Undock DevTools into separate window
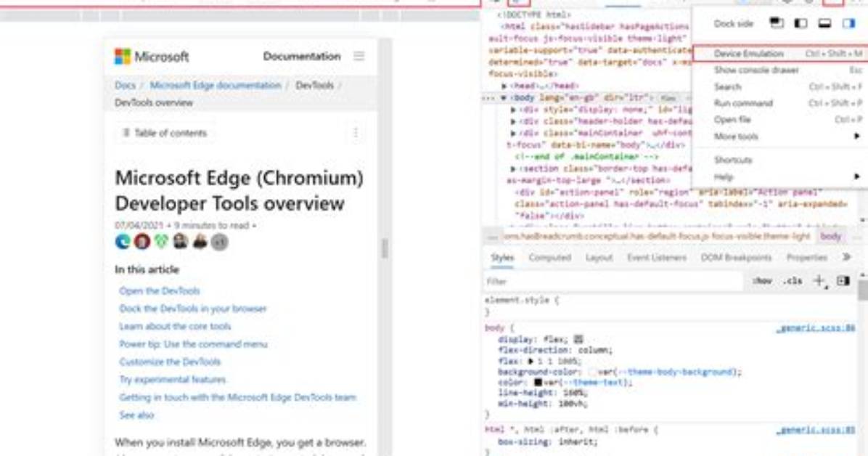This screenshot has width=868, height=456. click(777, 23)
